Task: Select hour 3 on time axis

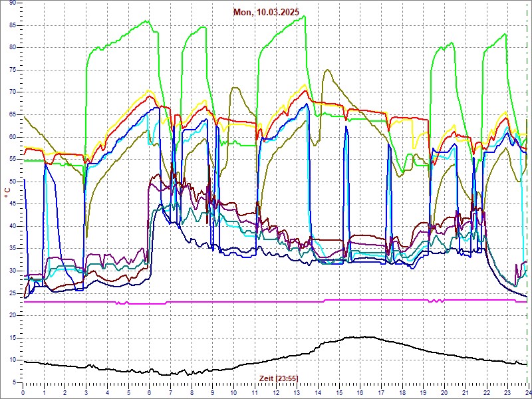Action: click(86, 392)
